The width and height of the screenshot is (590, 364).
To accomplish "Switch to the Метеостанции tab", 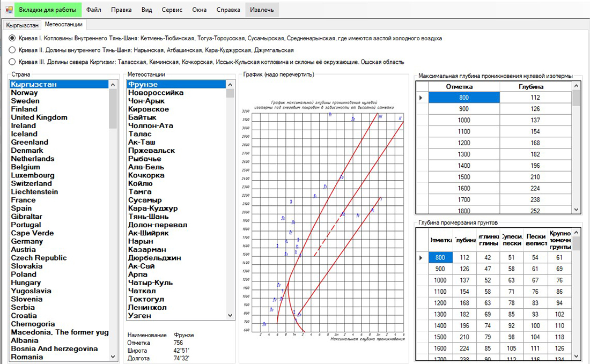I will 64,25.
